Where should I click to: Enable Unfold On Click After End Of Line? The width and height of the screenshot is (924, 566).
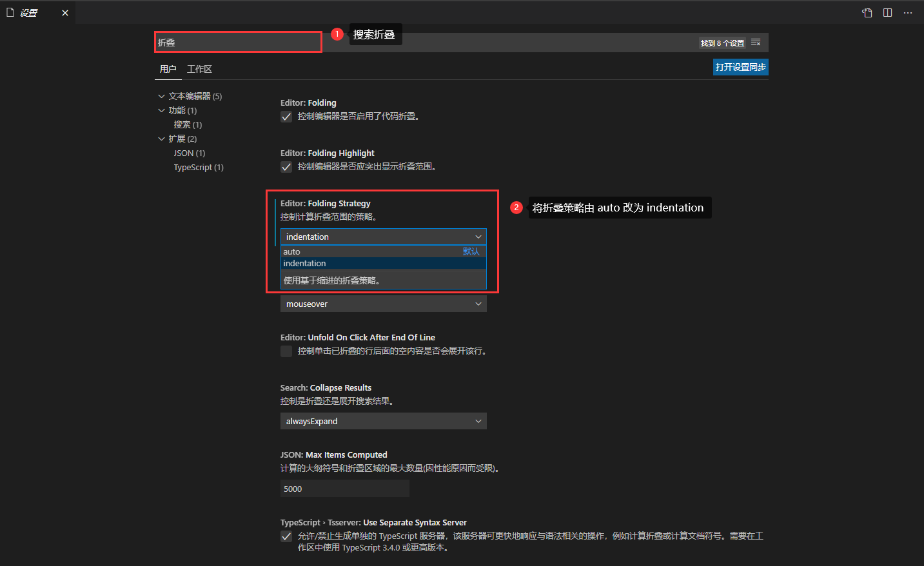coord(286,351)
